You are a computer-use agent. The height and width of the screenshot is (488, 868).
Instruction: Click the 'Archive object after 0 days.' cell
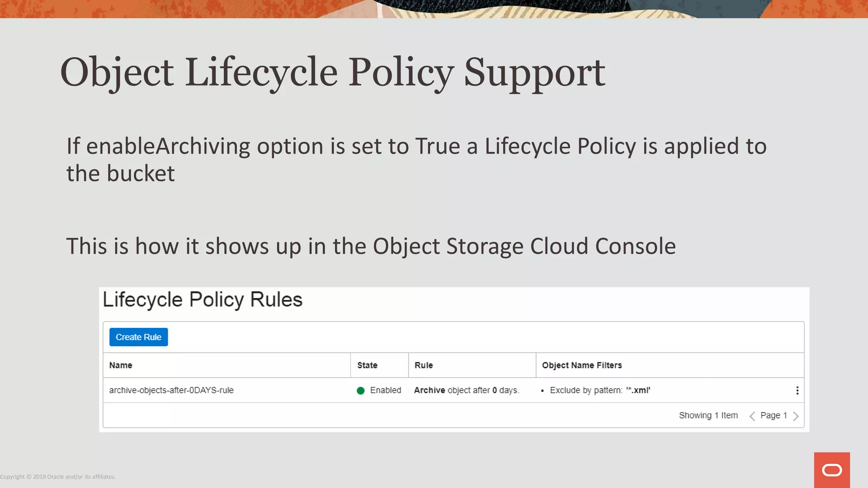tap(467, 390)
